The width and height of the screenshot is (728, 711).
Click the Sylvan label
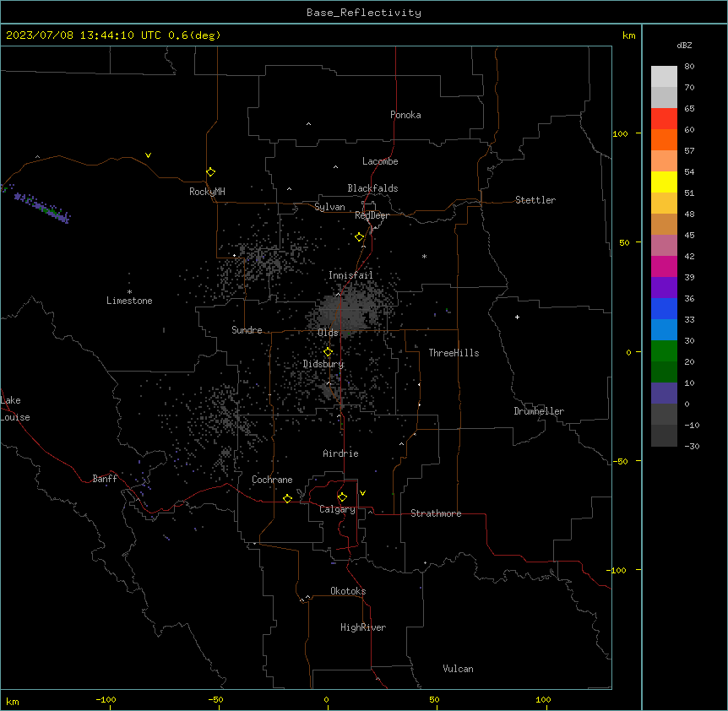(329, 207)
